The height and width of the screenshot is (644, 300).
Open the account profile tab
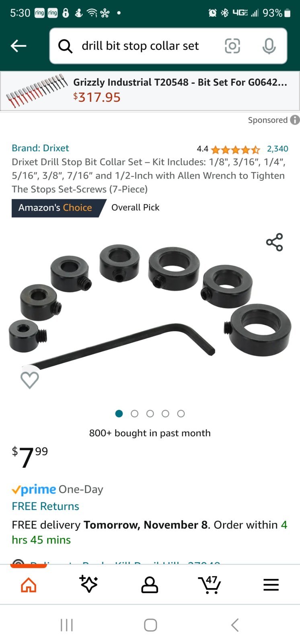150,585
